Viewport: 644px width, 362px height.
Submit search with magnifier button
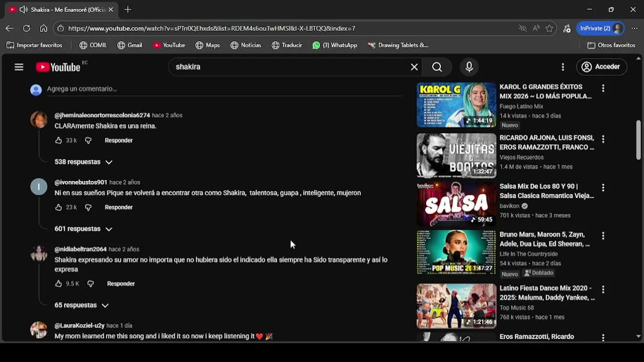point(437,67)
